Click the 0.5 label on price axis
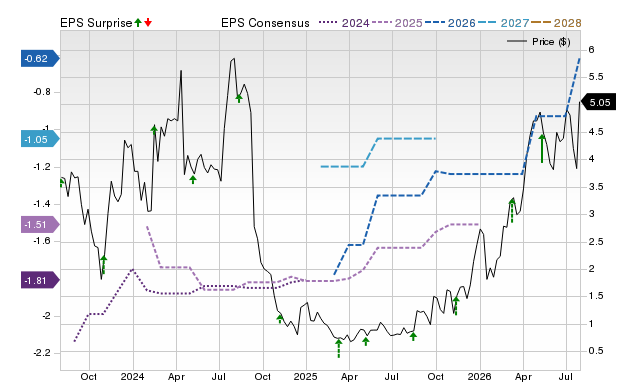Image resolution: width=640 pixels, height=382 pixels. point(596,351)
